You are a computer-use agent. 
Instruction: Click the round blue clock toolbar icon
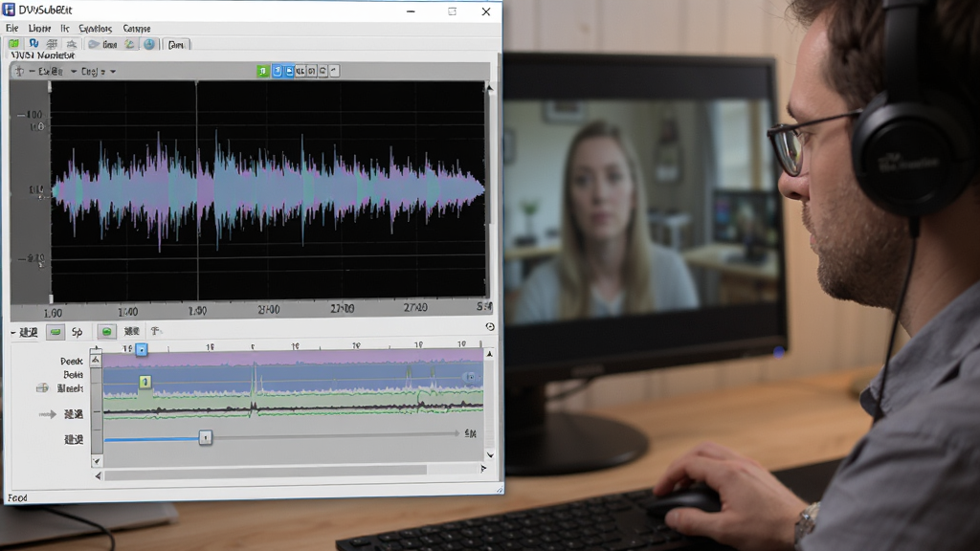coord(149,44)
